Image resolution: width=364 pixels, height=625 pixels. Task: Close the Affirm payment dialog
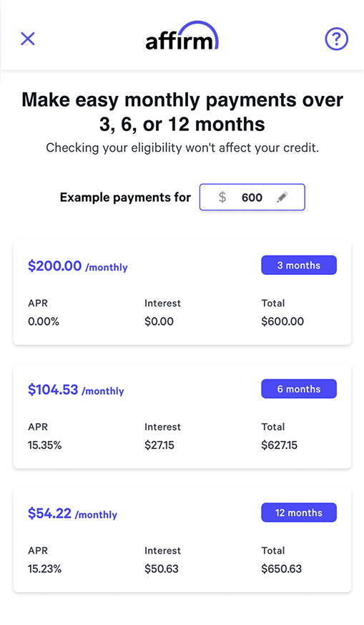coord(28,39)
